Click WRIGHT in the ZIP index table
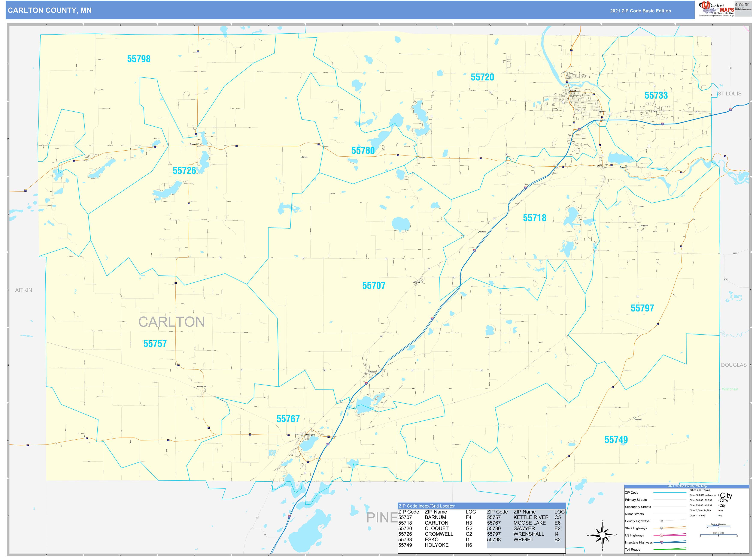This screenshot has width=756, height=557. pyautogui.click(x=523, y=539)
